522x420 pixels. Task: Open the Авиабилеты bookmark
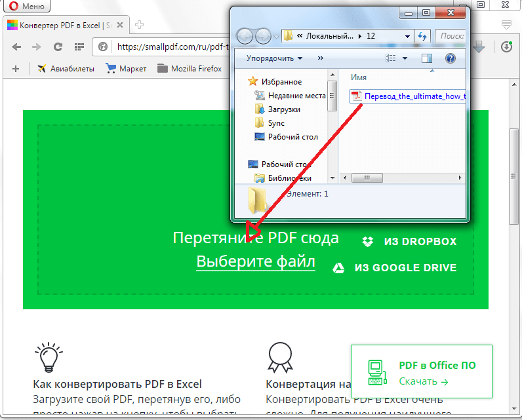[x=66, y=68]
